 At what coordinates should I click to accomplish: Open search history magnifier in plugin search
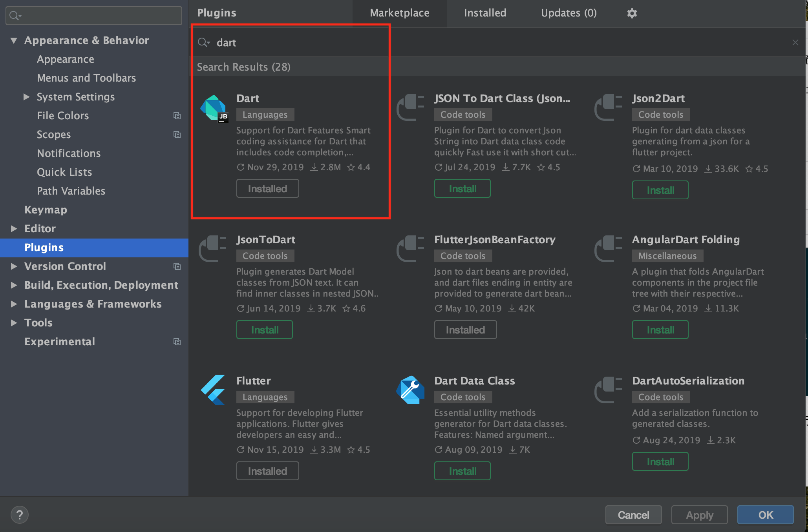click(204, 42)
